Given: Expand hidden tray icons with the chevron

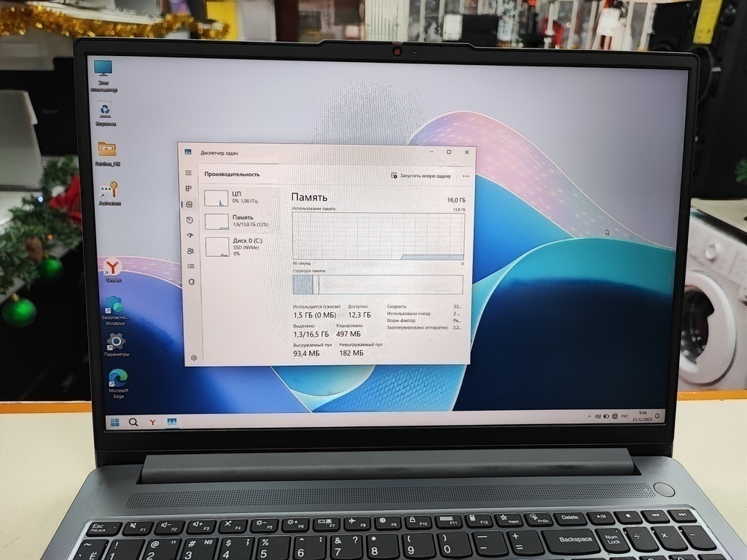Looking at the screenshot, I should (589, 416).
